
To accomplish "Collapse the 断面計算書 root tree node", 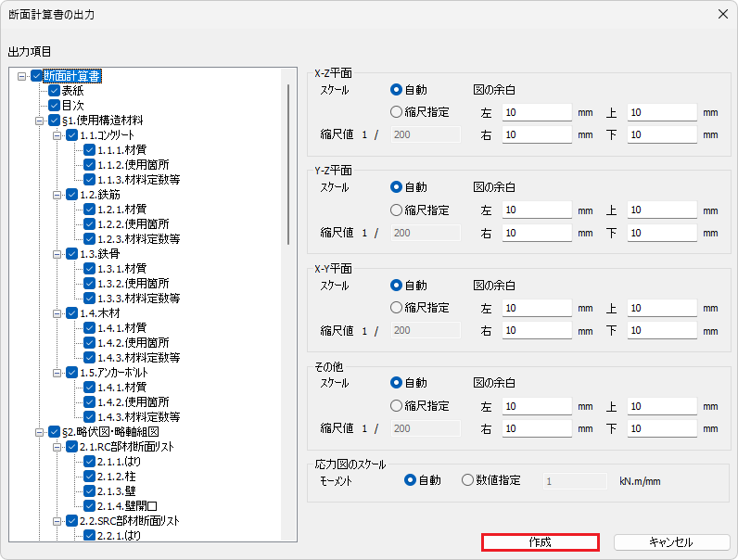I will (22, 76).
